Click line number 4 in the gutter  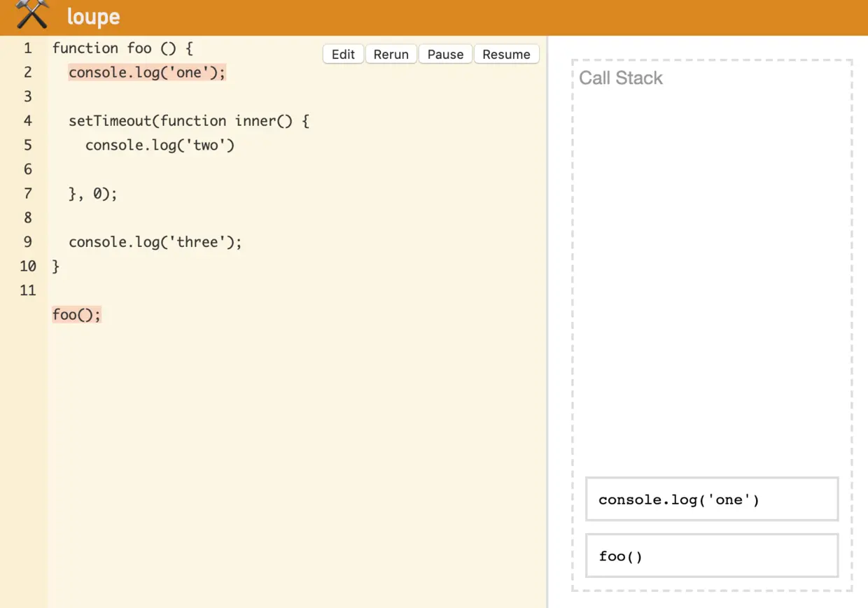(28, 121)
